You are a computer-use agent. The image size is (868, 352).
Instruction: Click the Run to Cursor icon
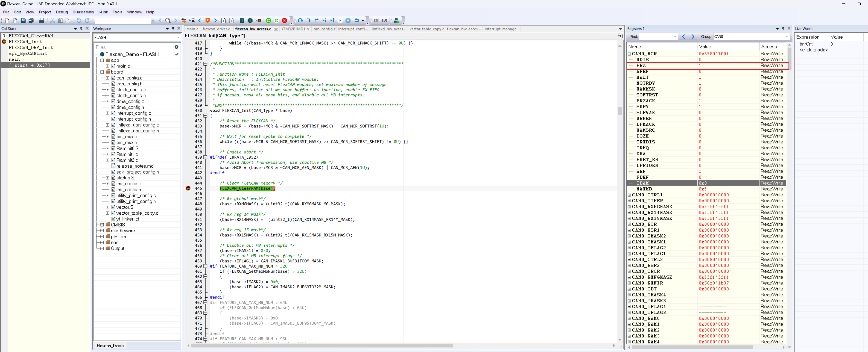[332, 21]
